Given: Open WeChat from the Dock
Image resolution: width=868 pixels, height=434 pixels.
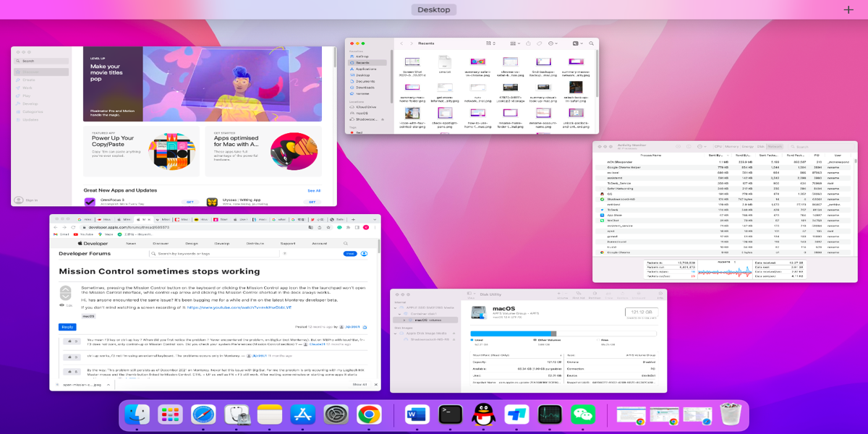Looking at the screenshot, I should click(582, 414).
